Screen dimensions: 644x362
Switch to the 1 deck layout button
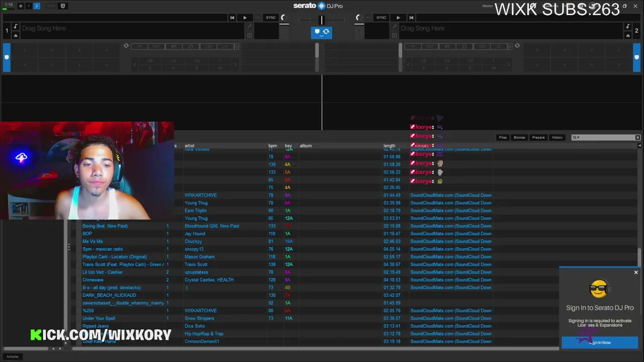point(29,6)
